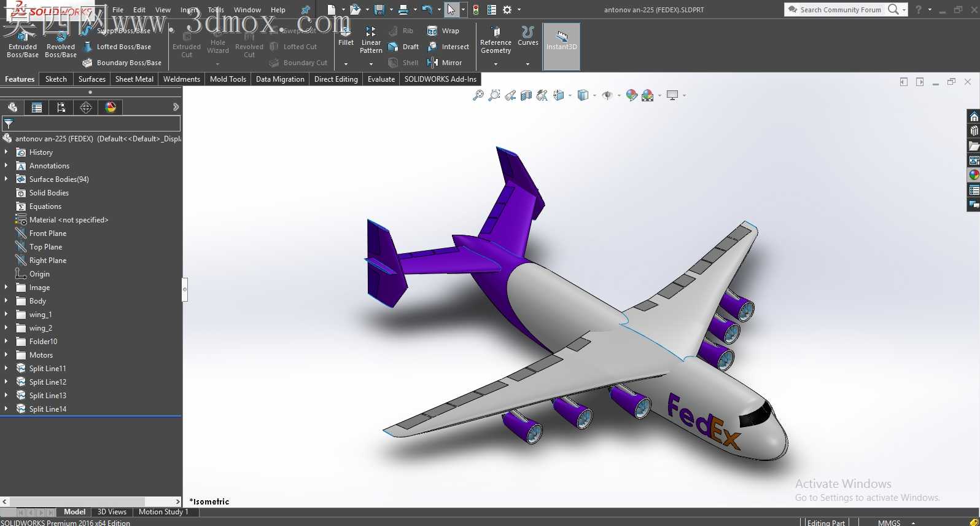Open Apply Scene icon
980x526 pixels.
coord(647,95)
